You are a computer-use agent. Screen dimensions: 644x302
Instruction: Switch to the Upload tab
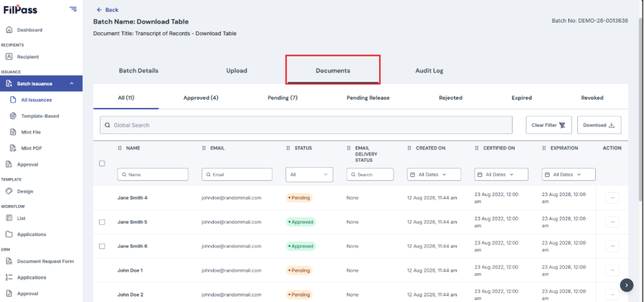[237, 71]
